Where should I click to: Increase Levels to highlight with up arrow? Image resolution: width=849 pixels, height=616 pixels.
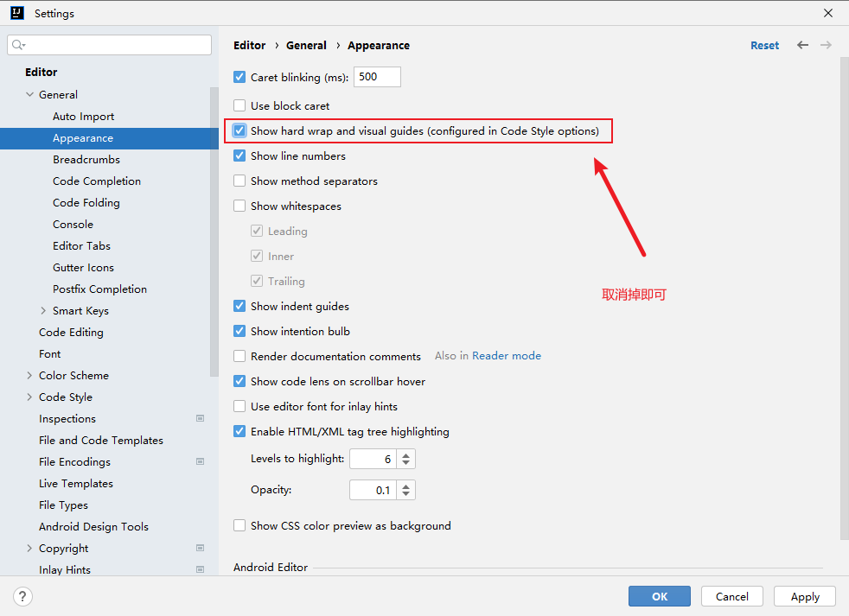pos(407,454)
